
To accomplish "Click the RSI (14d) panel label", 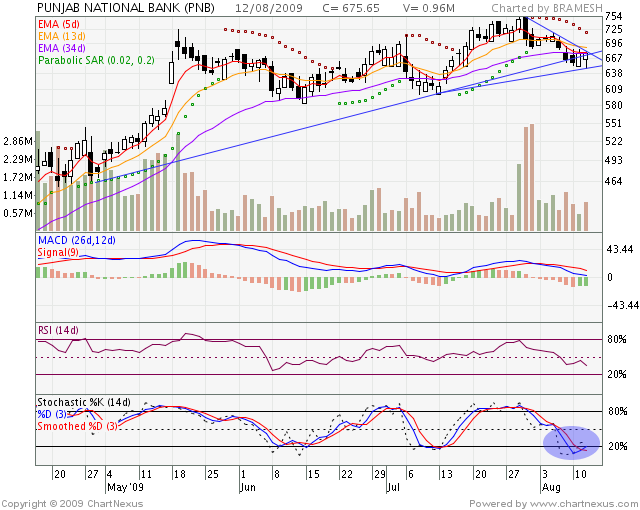I will (x=58, y=330).
